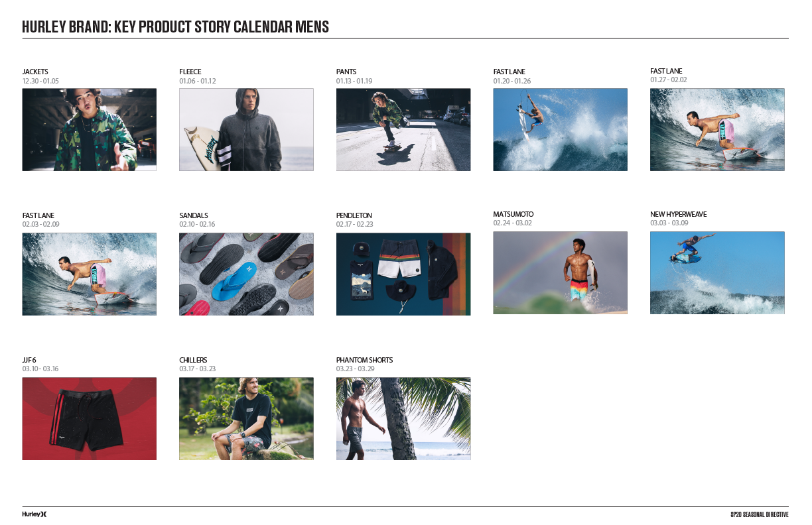Open the Pendleton flat-lay photo
The image size is (812, 525).
point(403,274)
